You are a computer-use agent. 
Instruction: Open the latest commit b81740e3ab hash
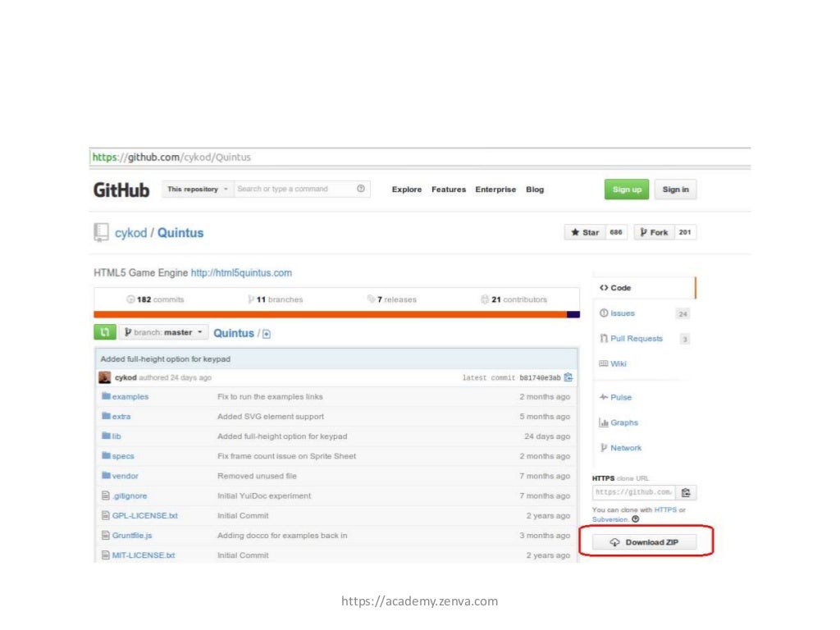540,377
